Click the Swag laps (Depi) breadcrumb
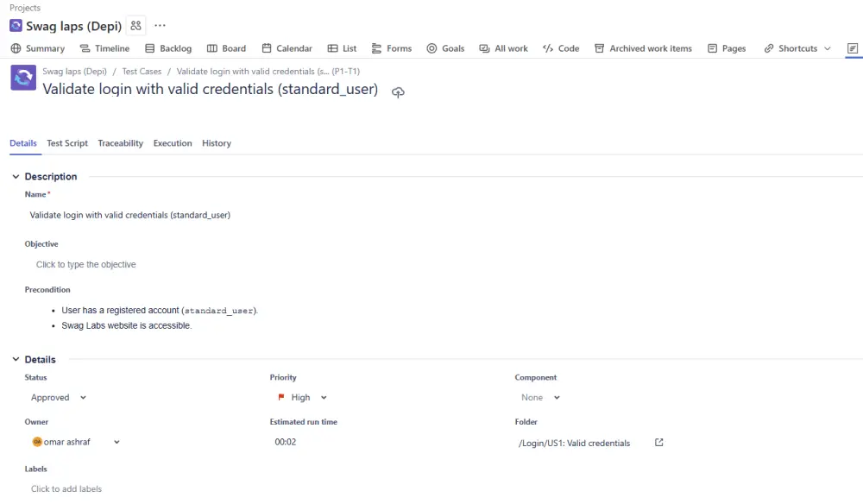This screenshot has width=863, height=504. [74, 72]
